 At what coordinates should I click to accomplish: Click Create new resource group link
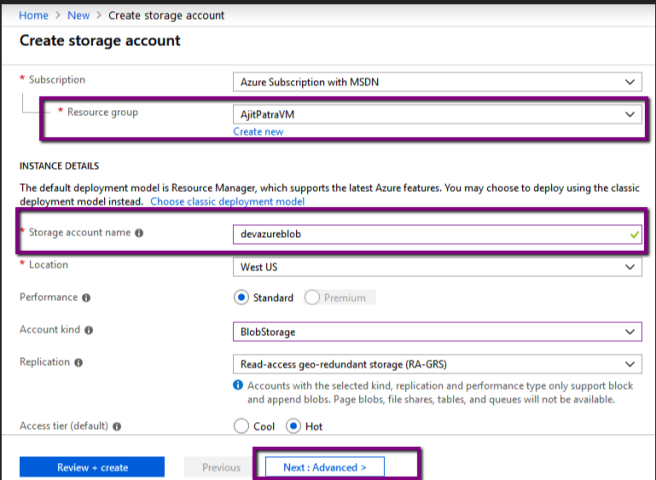[258, 131]
